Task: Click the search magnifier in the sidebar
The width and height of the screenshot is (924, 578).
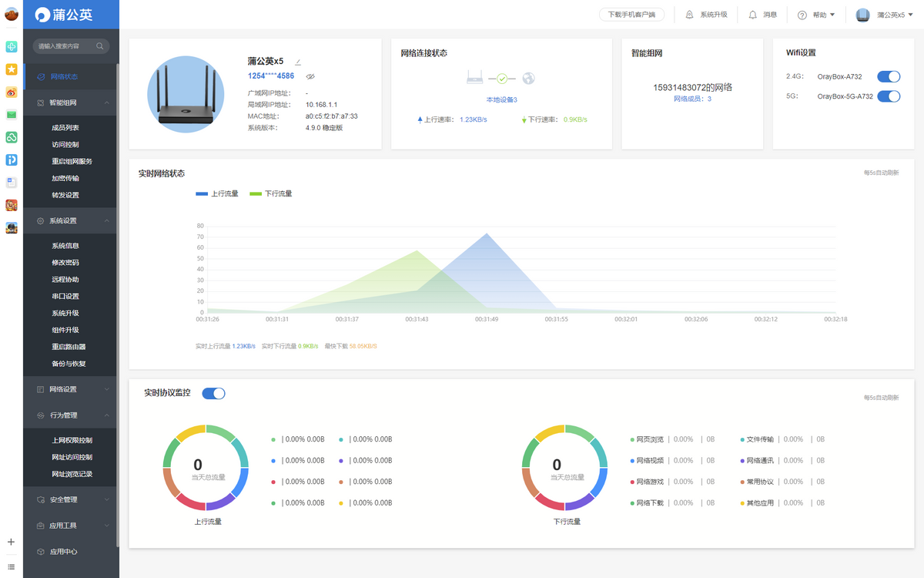Action: click(100, 46)
